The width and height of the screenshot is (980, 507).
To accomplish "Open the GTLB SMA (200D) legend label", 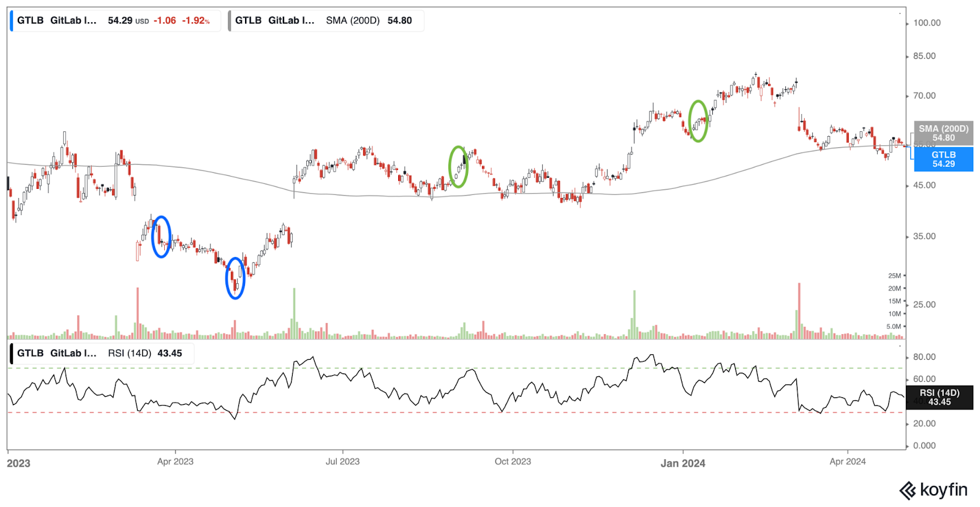I will [307, 20].
